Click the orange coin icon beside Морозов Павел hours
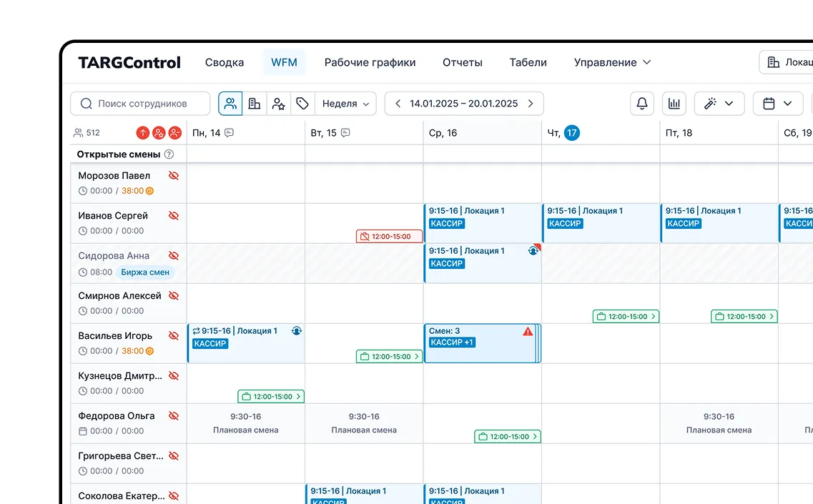This screenshot has height=504, width=813. (150, 191)
